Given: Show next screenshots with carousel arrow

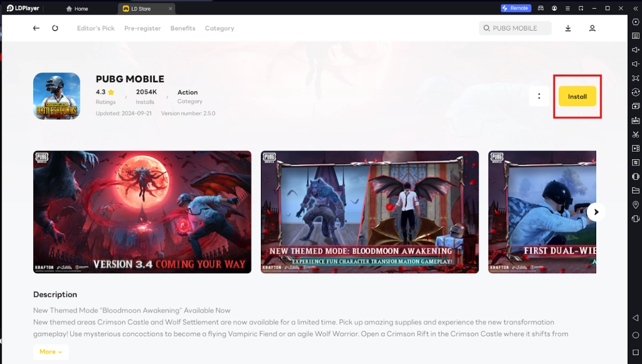Looking at the screenshot, I should click(x=596, y=212).
